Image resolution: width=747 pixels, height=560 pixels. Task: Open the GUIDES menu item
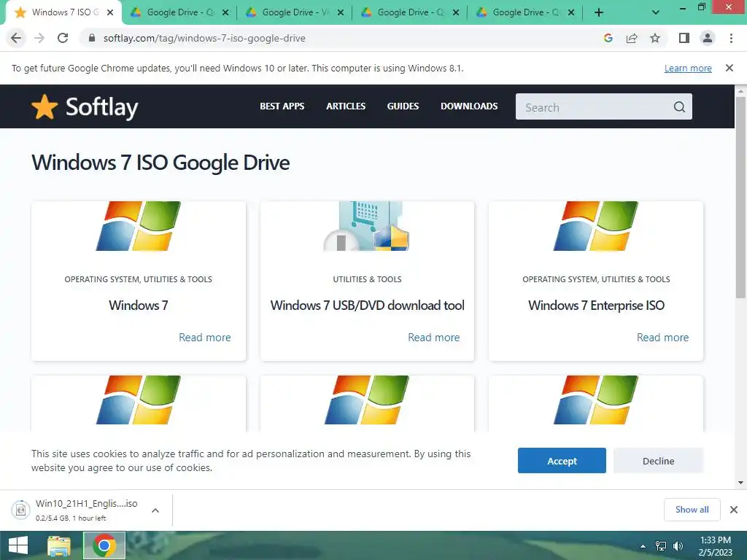pos(403,106)
